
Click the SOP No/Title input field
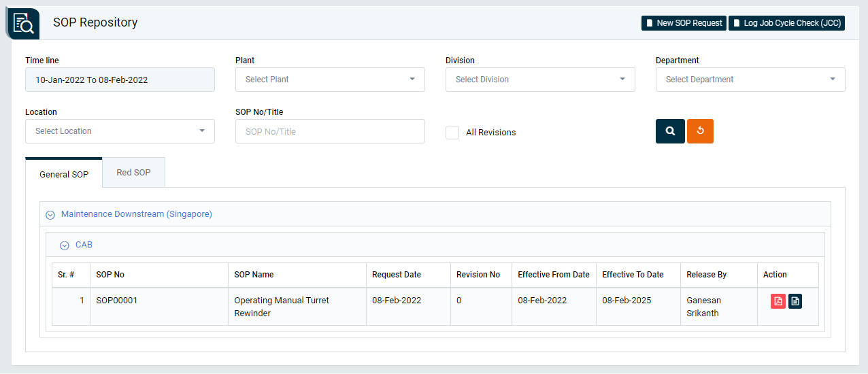[x=330, y=131]
